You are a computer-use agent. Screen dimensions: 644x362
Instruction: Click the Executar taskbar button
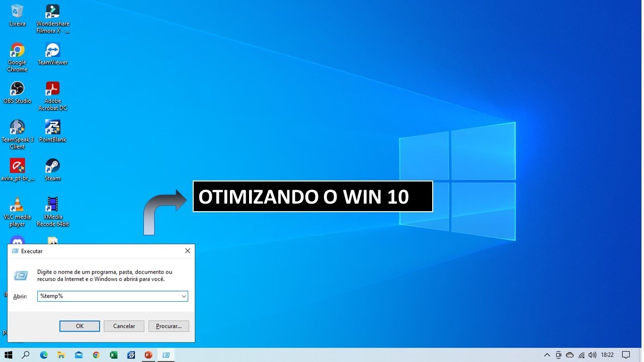(x=166, y=355)
